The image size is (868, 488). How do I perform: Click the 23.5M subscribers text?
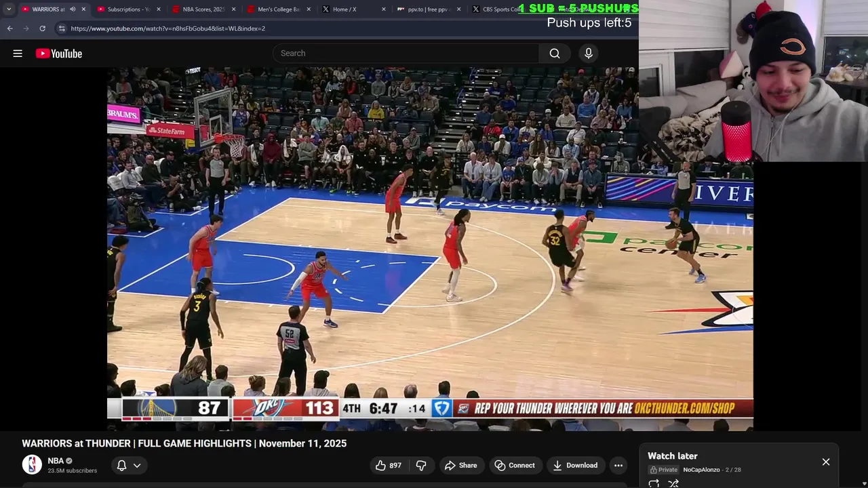pos(72,470)
